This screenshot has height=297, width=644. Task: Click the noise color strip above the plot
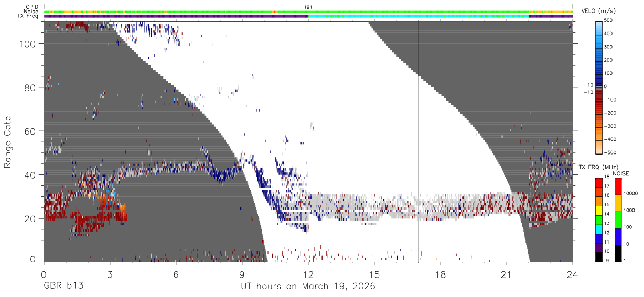(x=308, y=12)
